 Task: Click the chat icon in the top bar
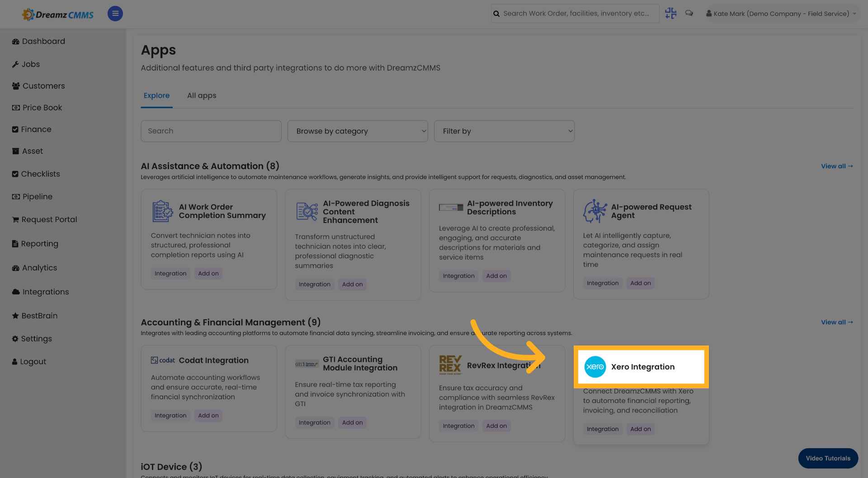[689, 14]
